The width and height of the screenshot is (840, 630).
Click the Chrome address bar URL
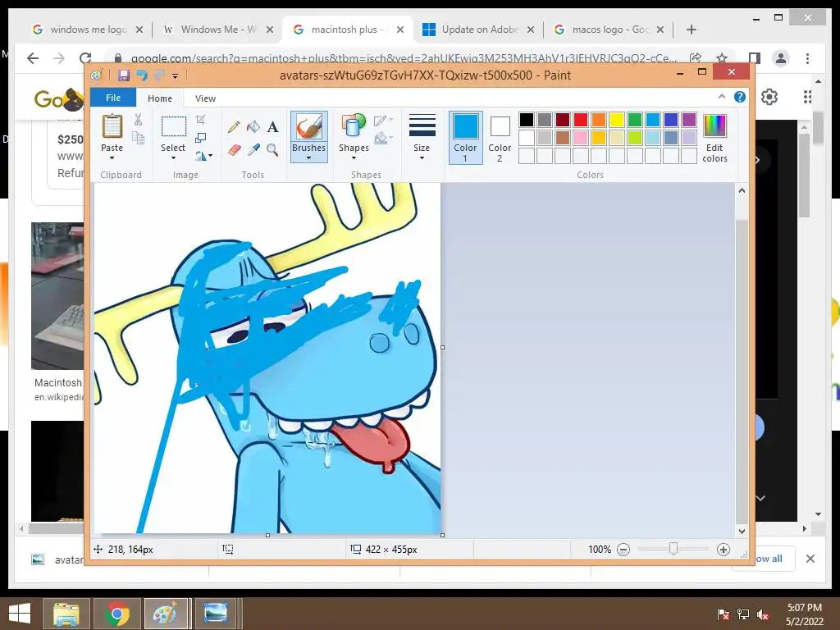(403, 58)
